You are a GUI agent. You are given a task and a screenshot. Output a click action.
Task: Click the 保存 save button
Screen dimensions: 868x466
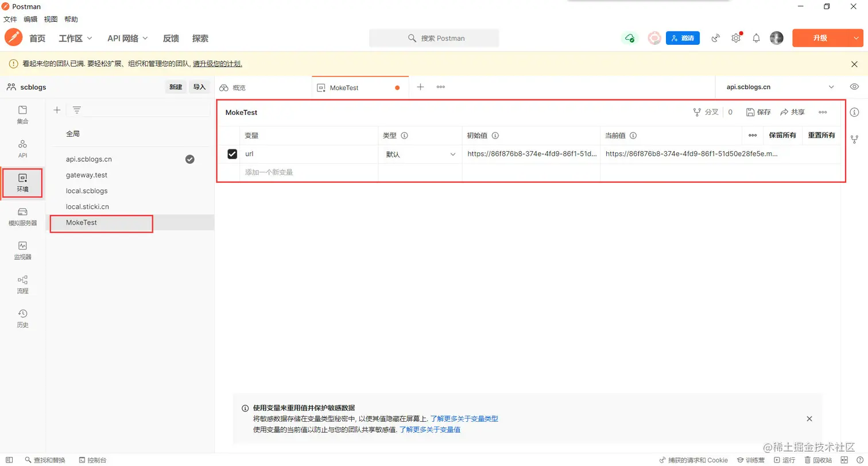coord(758,112)
